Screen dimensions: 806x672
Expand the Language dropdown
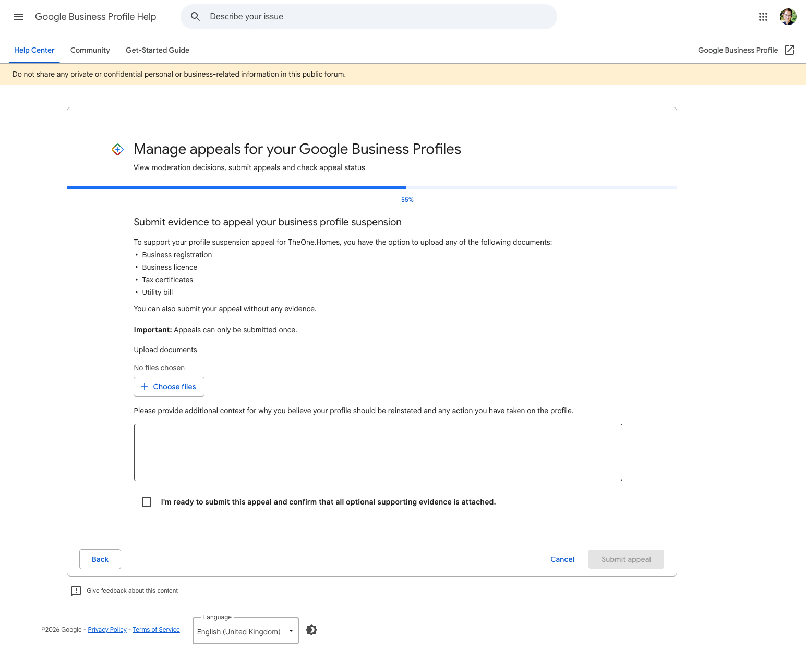click(246, 631)
